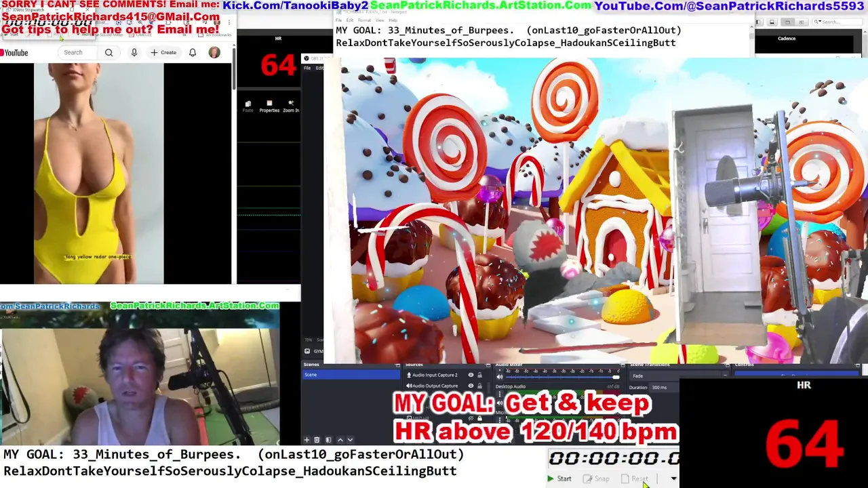The width and height of the screenshot is (868, 488).
Task: Click the YouTube search magnifier button
Action: pyautogui.click(x=108, y=53)
